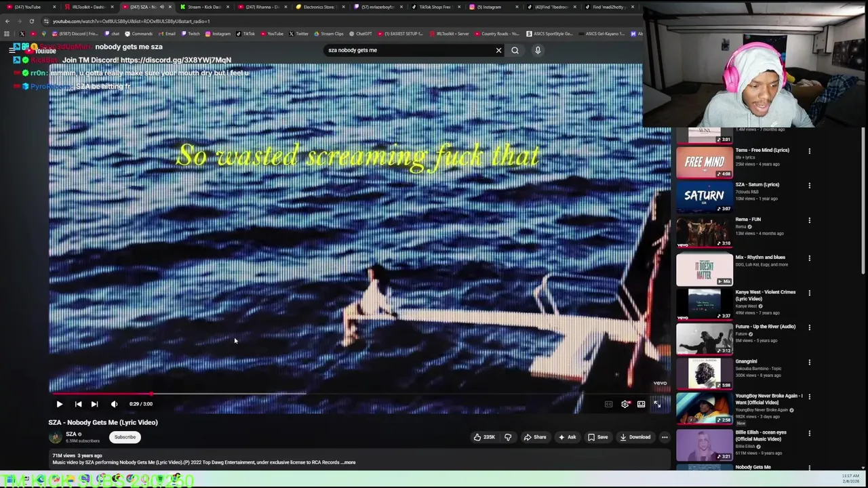Image resolution: width=868 pixels, height=488 pixels.
Task: Expand description with ...more
Action: tap(349, 462)
